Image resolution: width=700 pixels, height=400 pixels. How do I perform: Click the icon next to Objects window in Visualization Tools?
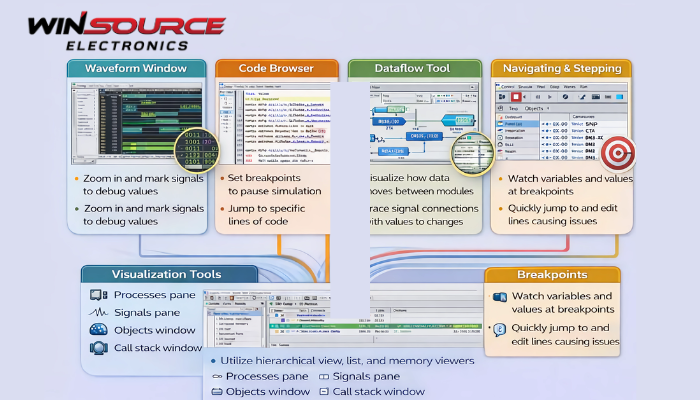[98, 330]
